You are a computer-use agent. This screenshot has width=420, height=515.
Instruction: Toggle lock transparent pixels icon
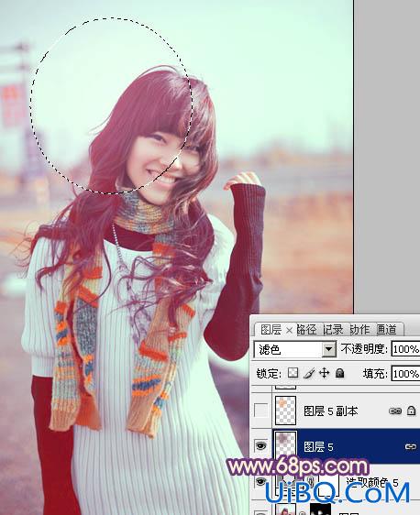pos(293,373)
